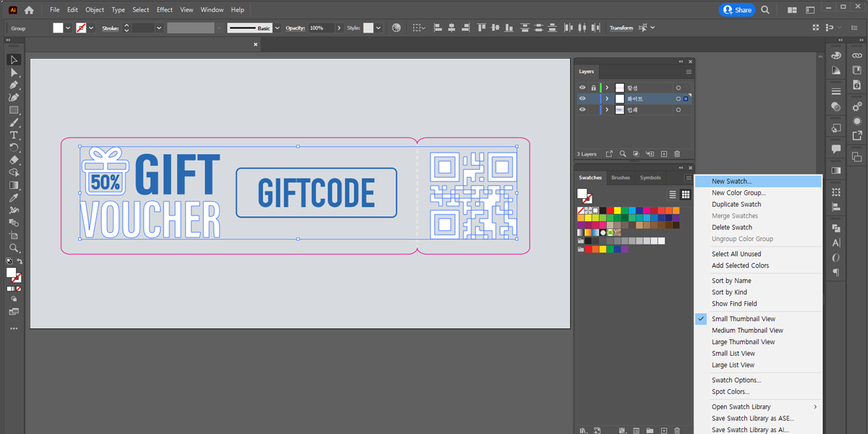This screenshot has height=434, width=868.
Task: Click Stroke label link
Action: click(110, 27)
